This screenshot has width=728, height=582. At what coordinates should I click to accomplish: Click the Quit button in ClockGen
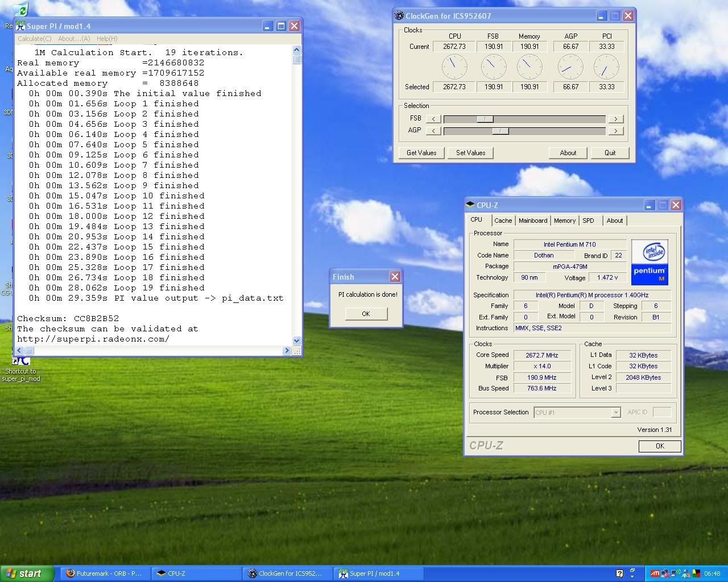[x=610, y=153]
